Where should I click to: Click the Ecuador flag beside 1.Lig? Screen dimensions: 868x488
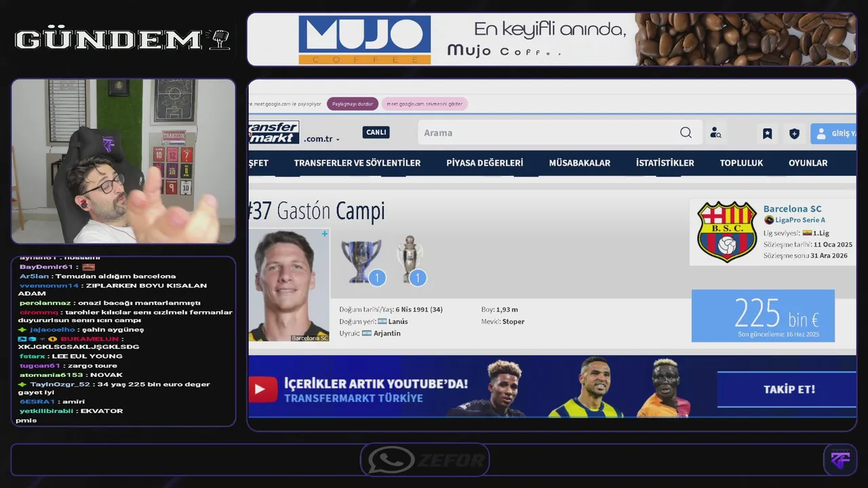click(x=807, y=232)
